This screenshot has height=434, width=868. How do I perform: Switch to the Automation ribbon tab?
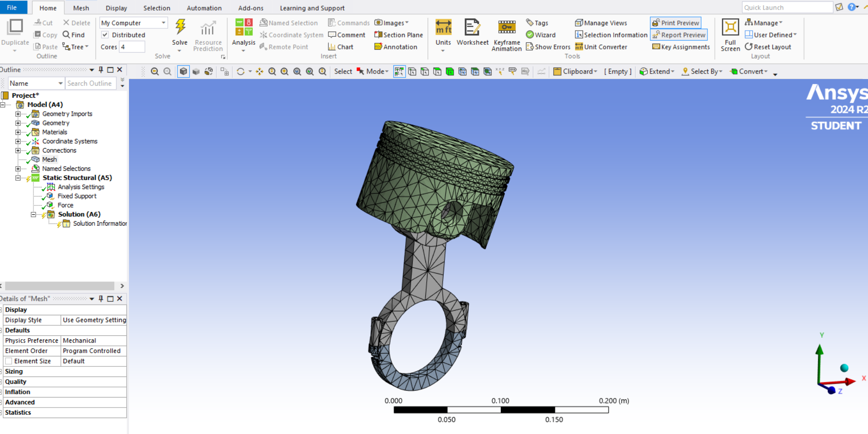click(204, 8)
